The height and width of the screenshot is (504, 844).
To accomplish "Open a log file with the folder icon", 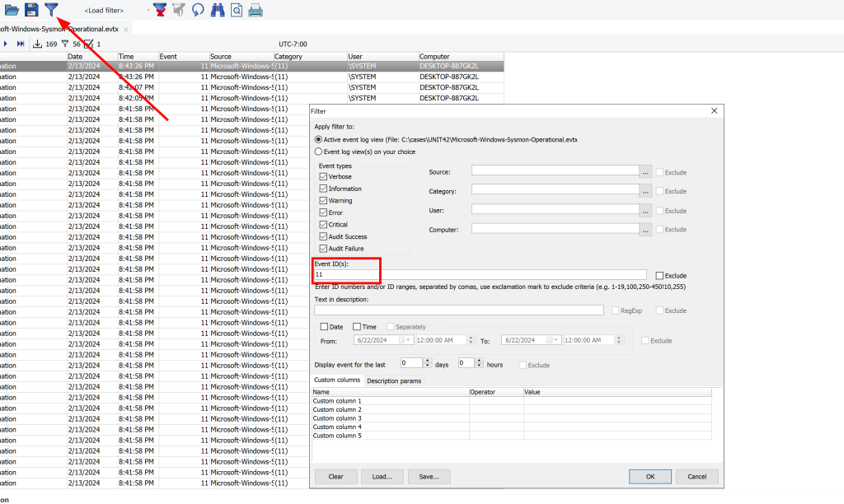I will coord(12,10).
